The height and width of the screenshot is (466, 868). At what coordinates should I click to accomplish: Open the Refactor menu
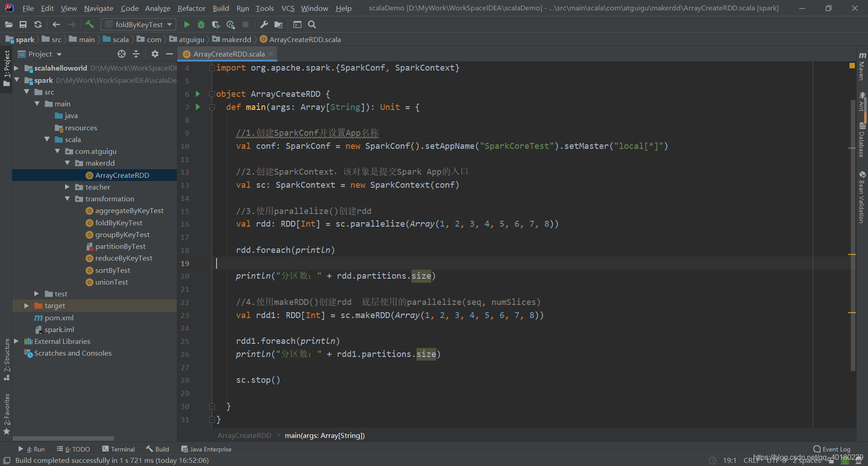coord(191,8)
